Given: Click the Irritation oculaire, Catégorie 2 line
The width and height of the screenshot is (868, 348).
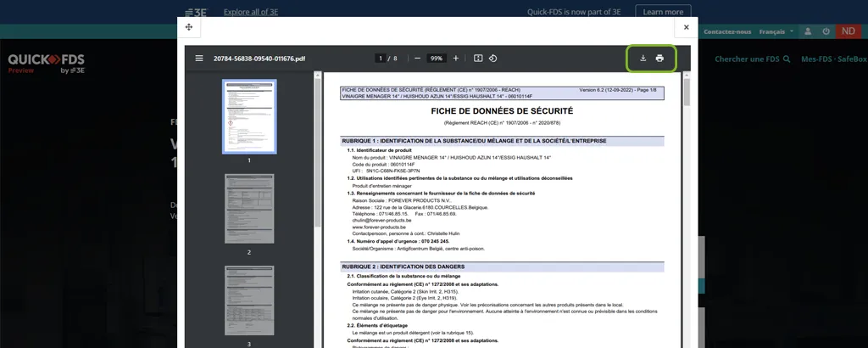Looking at the screenshot, I should (404, 298).
